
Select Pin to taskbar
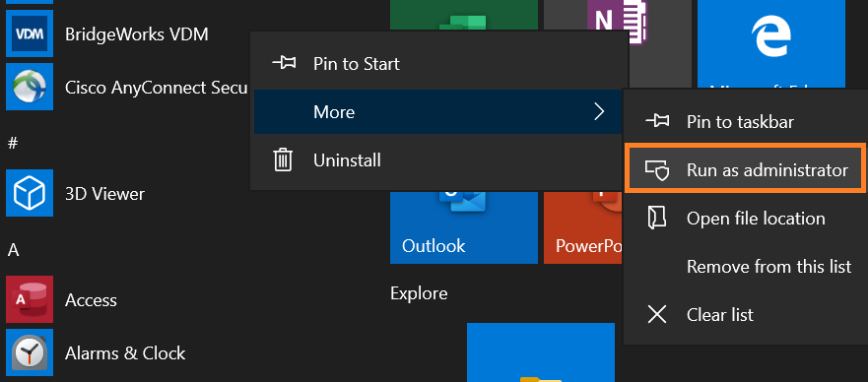pyautogui.click(x=745, y=122)
